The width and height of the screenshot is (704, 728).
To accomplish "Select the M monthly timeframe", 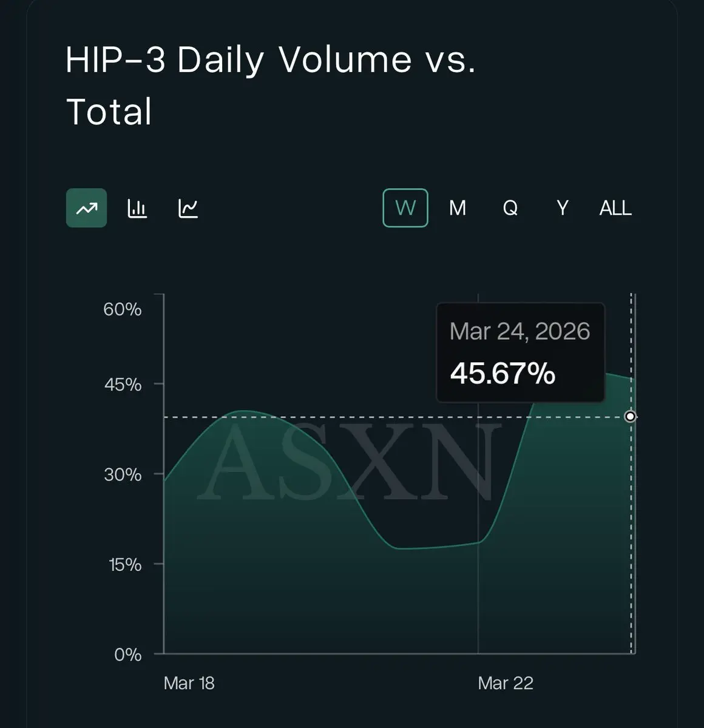I will tap(458, 208).
